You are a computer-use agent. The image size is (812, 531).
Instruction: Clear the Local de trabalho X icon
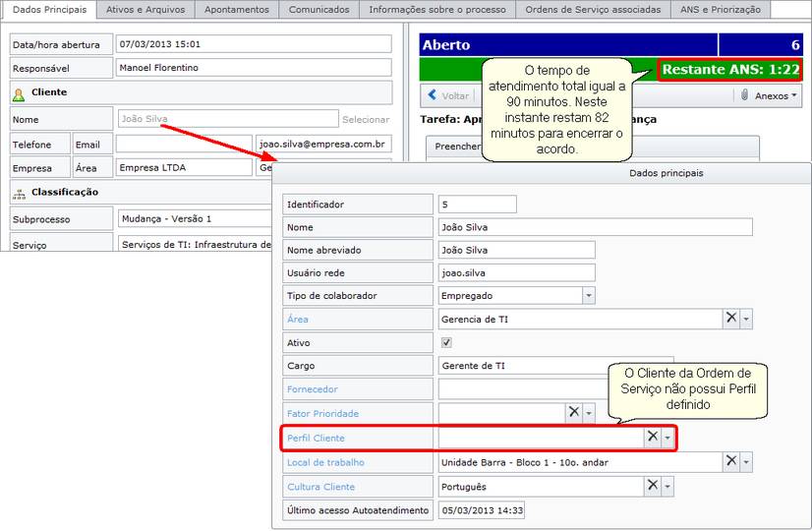click(x=730, y=461)
